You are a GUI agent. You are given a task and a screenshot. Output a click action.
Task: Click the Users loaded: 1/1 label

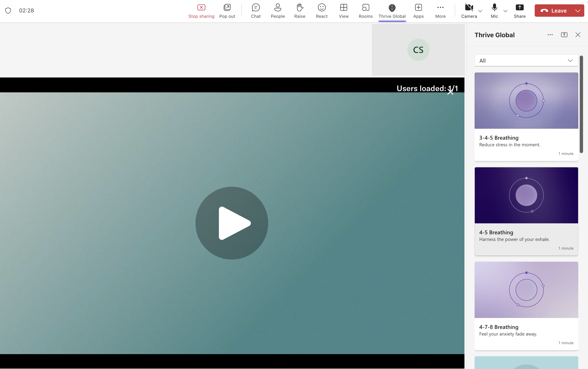tap(427, 88)
